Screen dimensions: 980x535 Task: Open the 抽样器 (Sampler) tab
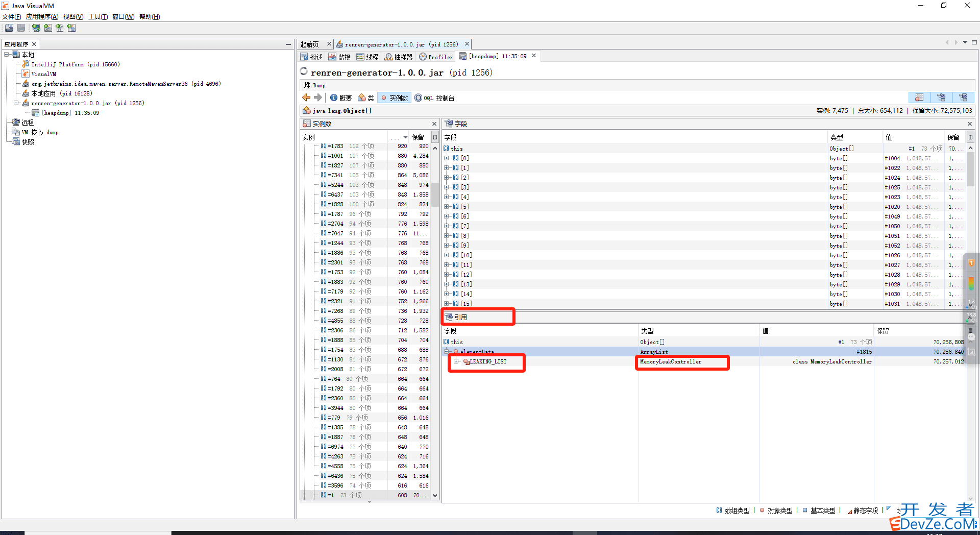pos(399,57)
